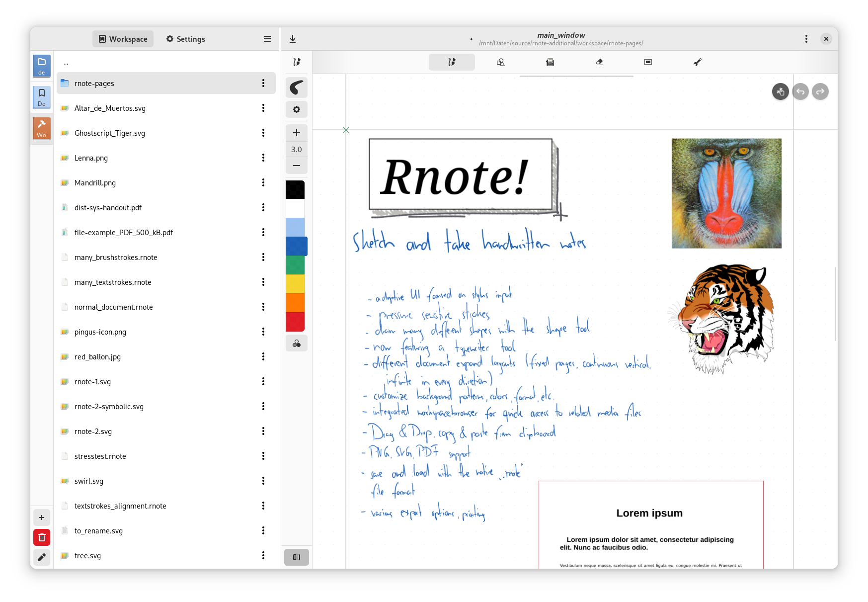Close the main window

tap(826, 39)
